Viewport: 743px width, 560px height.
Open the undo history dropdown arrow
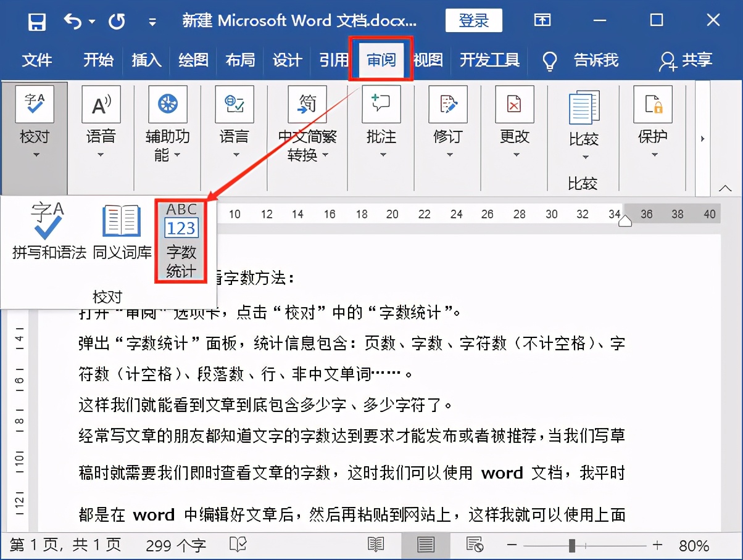[92, 22]
